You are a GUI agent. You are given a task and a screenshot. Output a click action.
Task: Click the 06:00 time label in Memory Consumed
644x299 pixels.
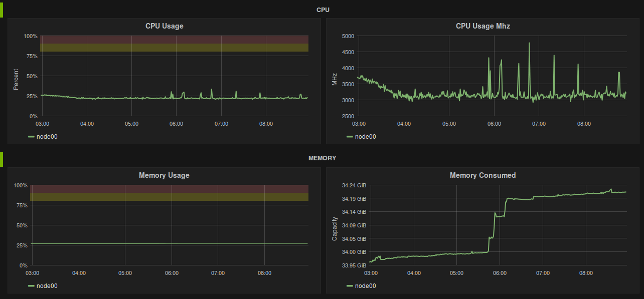click(x=500, y=273)
